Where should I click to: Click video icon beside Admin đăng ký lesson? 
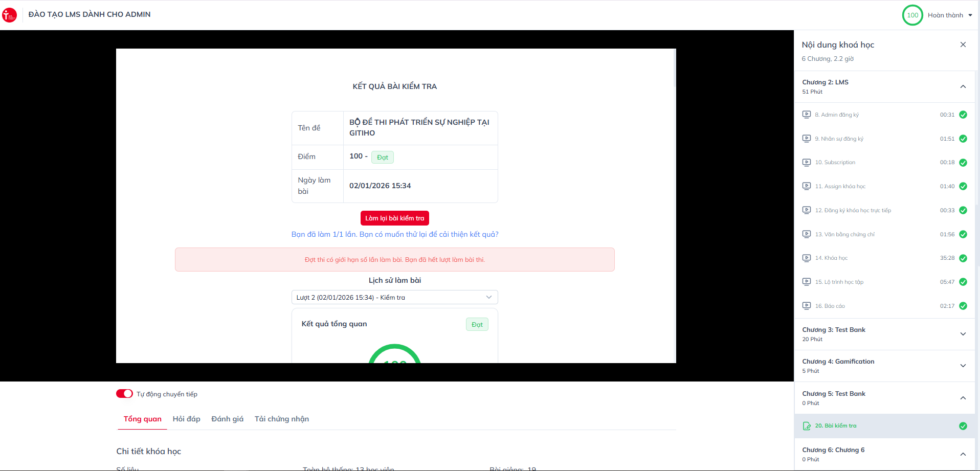[807, 115]
